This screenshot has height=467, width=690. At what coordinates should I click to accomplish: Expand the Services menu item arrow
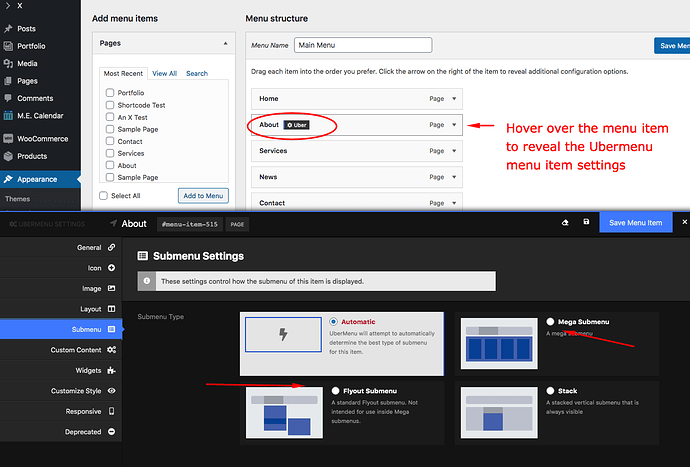point(454,151)
